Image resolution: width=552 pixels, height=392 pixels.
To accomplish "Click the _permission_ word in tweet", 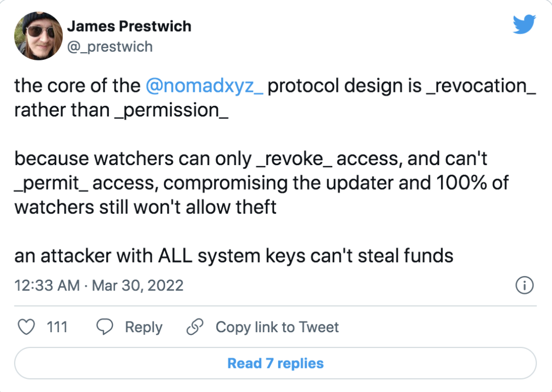I will (171, 110).
